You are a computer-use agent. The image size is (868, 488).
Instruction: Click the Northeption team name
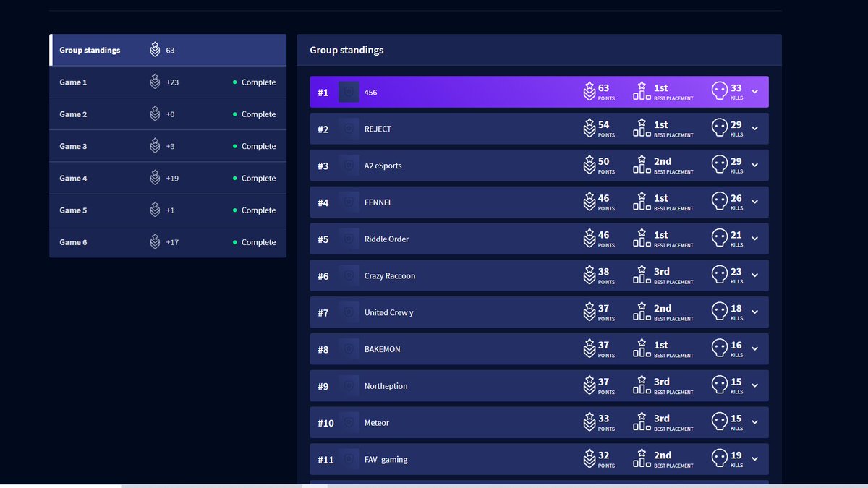(386, 386)
